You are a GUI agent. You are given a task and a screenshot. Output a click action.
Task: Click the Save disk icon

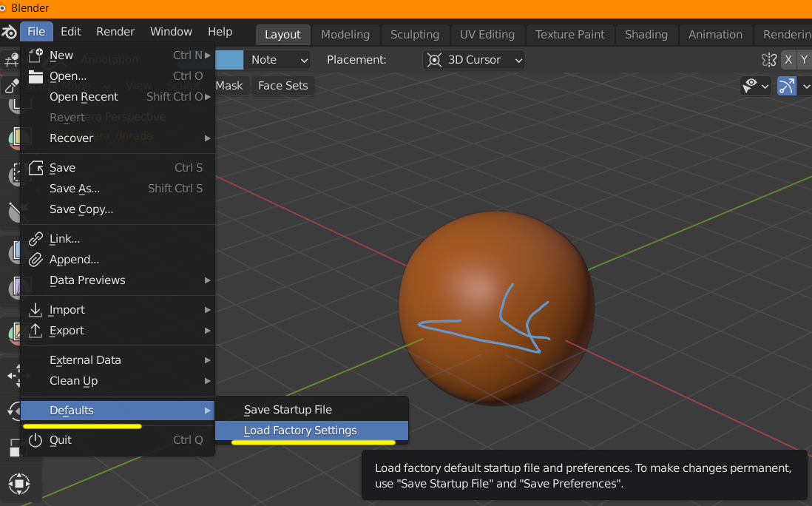pyautogui.click(x=35, y=168)
